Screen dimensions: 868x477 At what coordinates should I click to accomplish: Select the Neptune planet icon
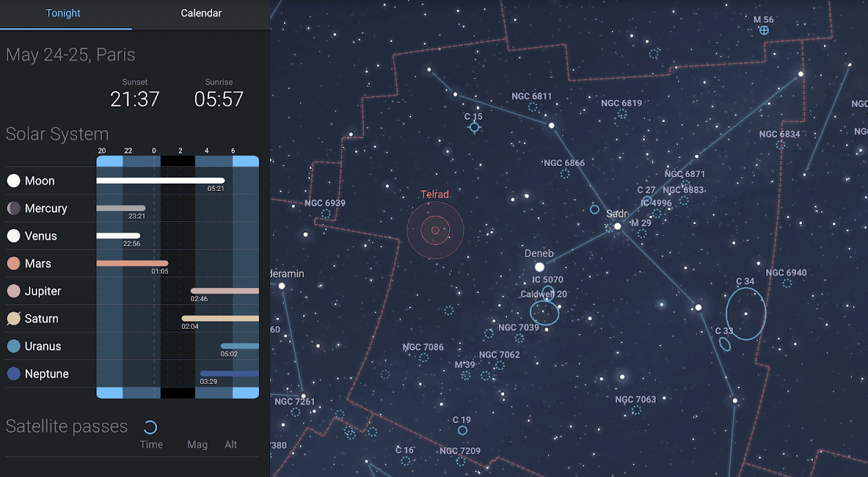13,374
